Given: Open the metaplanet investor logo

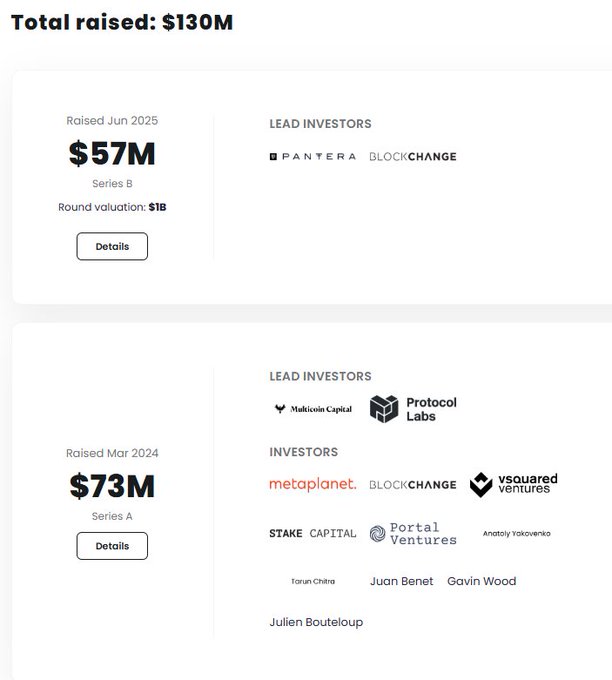Looking at the screenshot, I should (x=312, y=484).
